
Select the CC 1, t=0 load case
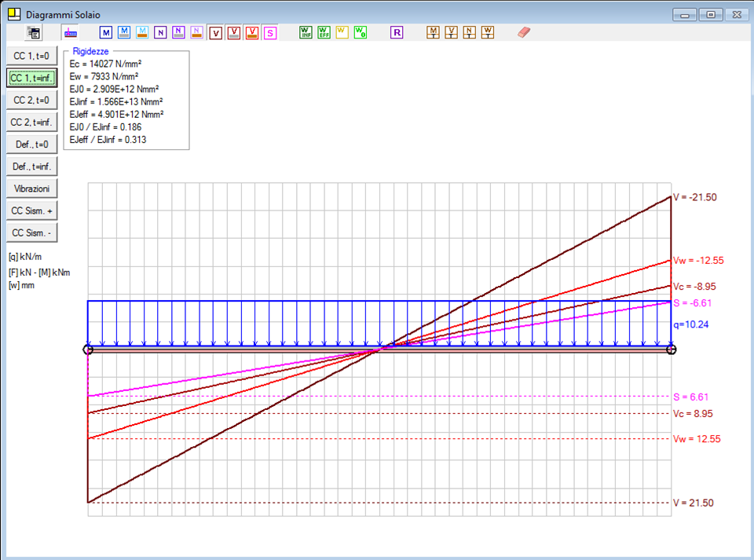[31, 56]
